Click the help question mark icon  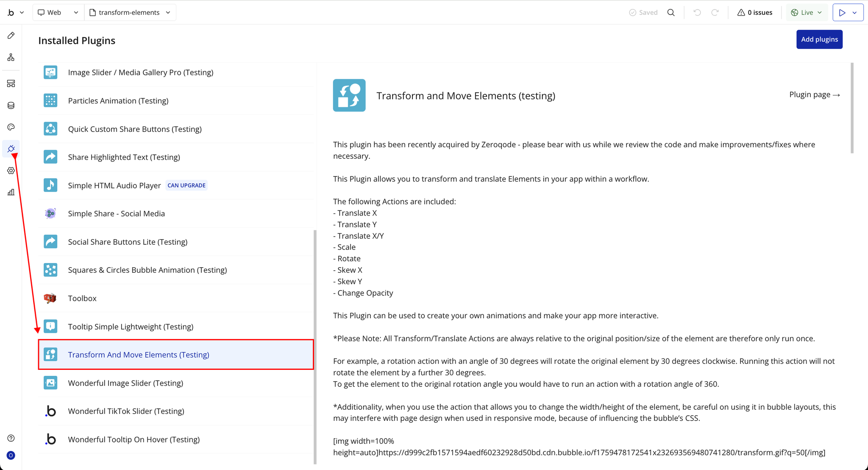coord(11,438)
